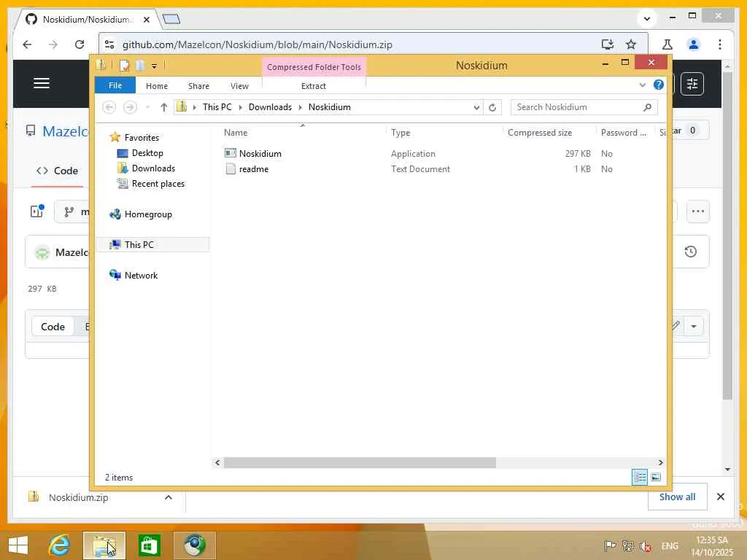Click install app icon in address bar
Image resolution: width=747 pixels, height=560 pixels.
click(607, 44)
